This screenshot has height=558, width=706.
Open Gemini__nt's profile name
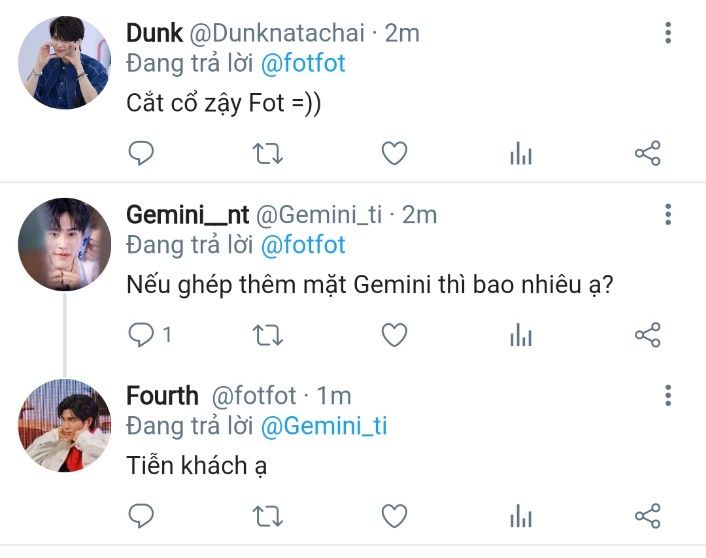point(187,215)
